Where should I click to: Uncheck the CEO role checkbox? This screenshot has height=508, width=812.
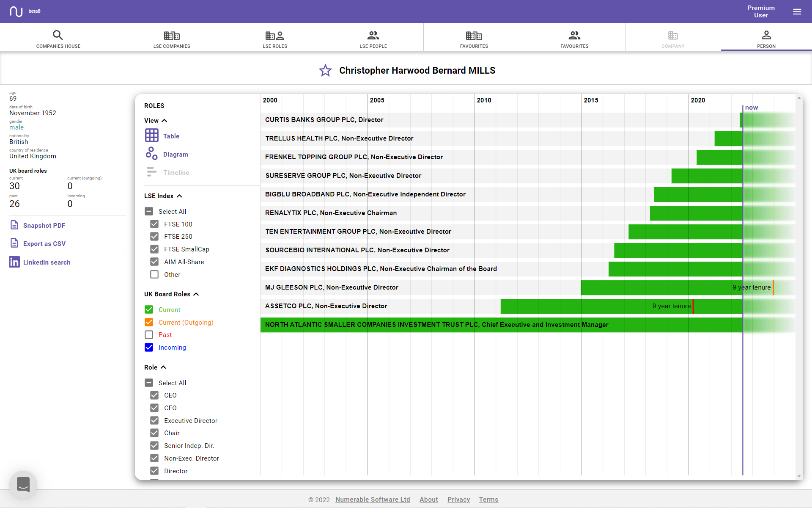coord(154,395)
